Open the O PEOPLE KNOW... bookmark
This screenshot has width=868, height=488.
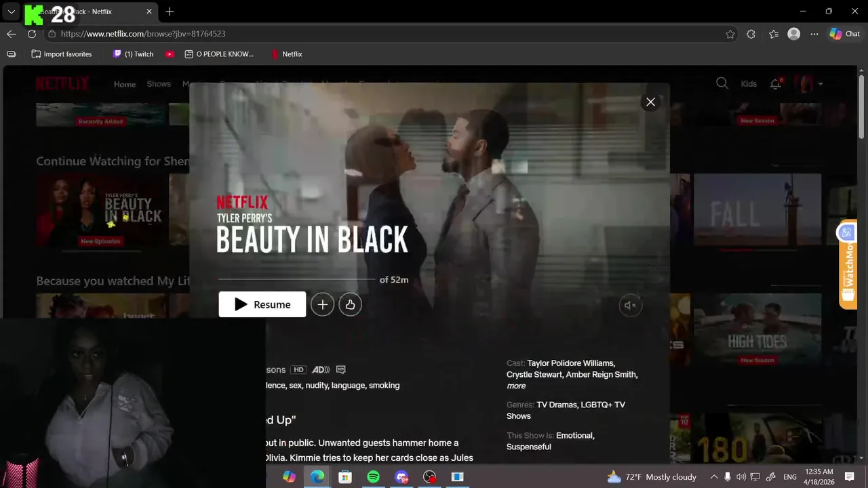coord(220,54)
